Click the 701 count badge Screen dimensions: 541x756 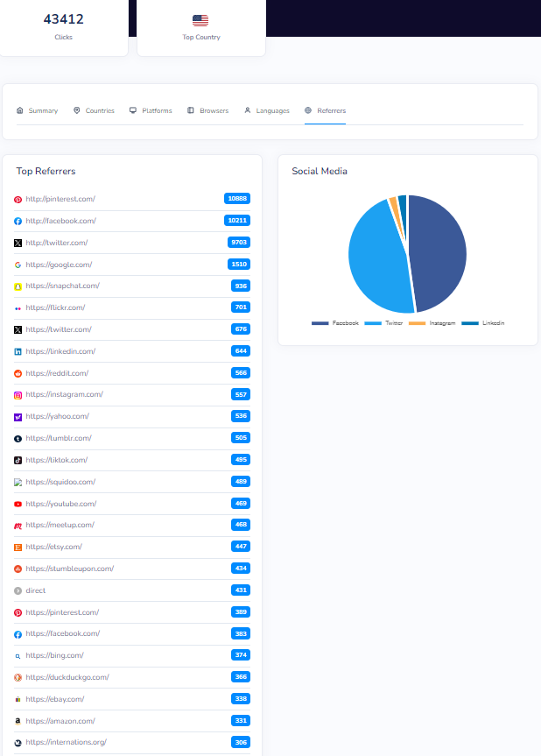tap(241, 307)
